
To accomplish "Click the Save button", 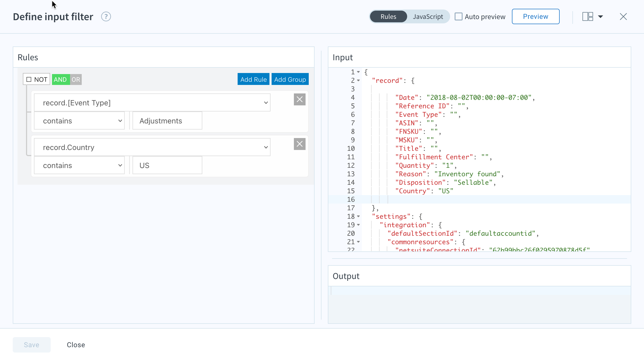I will click(x=32, y=345).
